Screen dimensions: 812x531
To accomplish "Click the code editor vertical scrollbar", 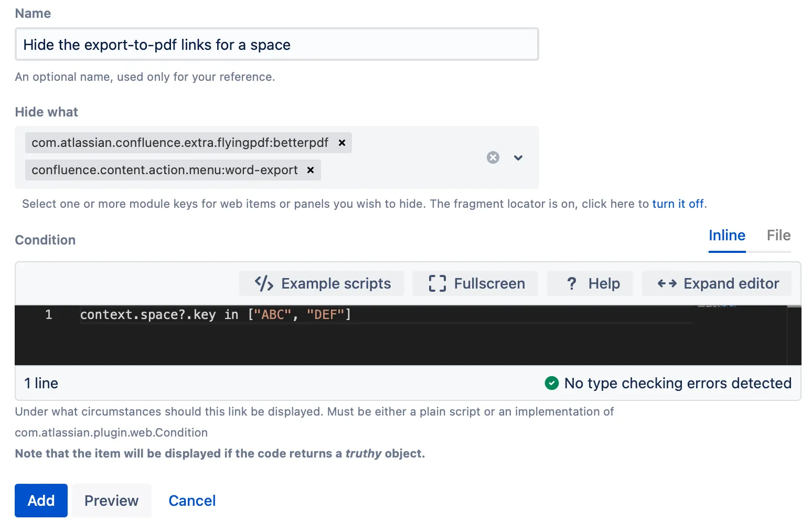I will coord(794,335).
